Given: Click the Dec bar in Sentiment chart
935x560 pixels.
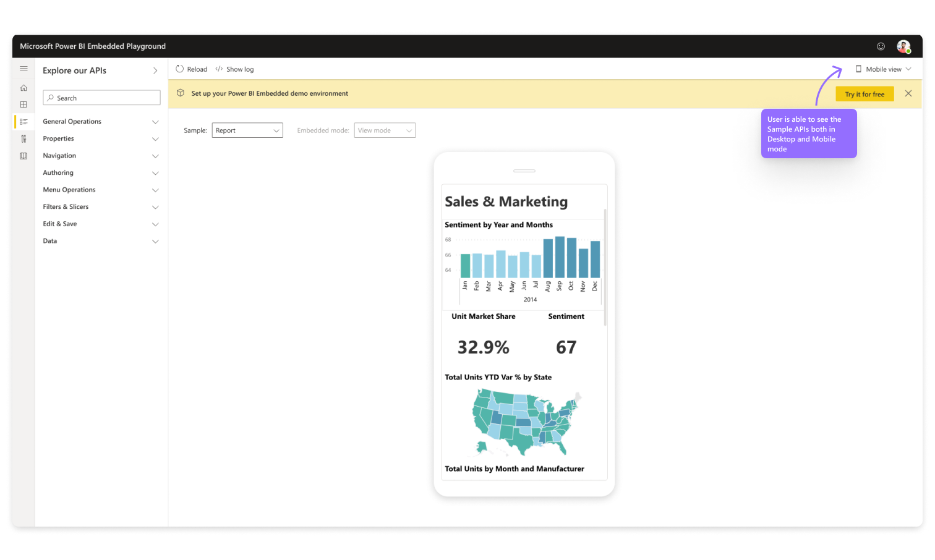Looking at the screenshot, I should (595, 260).
